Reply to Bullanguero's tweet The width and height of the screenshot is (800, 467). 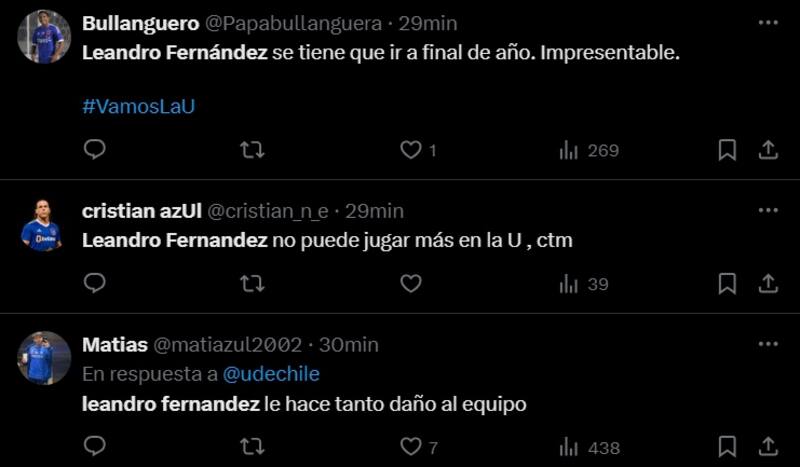(94, 150)
